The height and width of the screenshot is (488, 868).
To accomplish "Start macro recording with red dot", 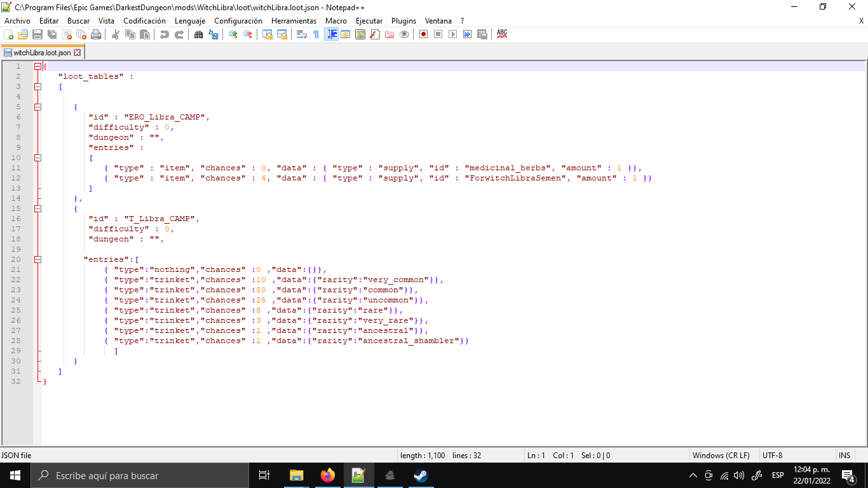I will click(x=424, y=34).
